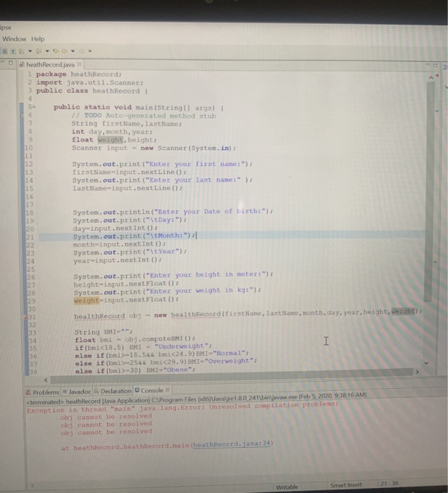Minimize the editor area
The width and height of the screenshot is (448, 493).
428,65
